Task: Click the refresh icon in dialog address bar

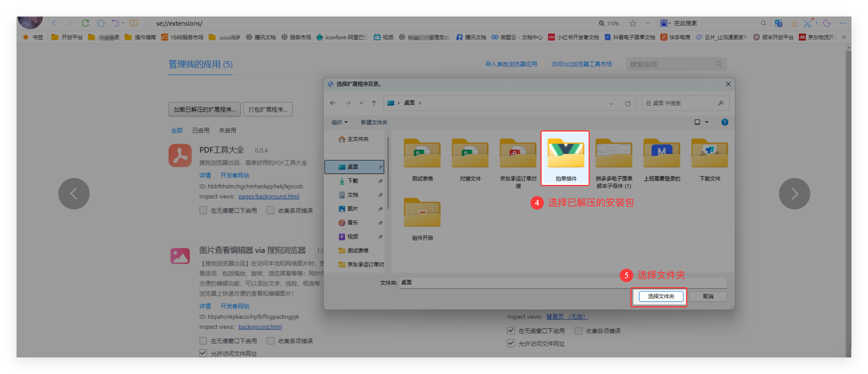Action: tap(628, 104)
